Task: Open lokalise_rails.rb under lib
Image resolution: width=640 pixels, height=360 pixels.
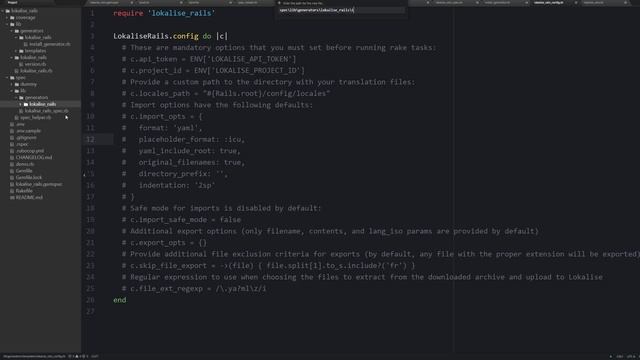Action: [36, 71]
